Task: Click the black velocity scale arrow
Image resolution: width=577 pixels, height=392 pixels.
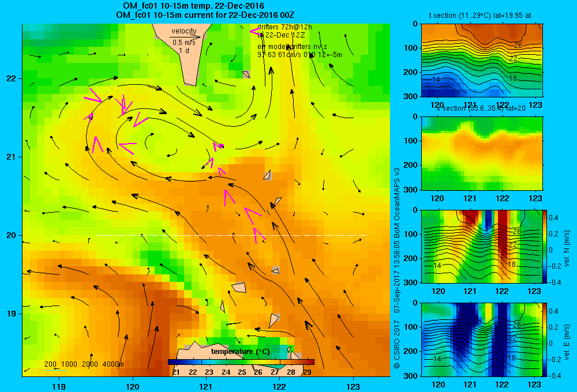Action: (x=185, y=37)
